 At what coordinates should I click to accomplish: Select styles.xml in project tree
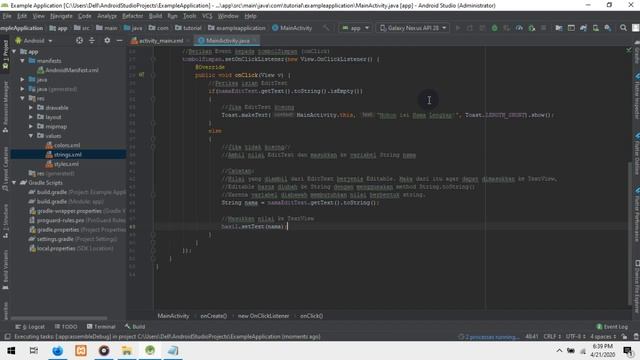[62, 164]
